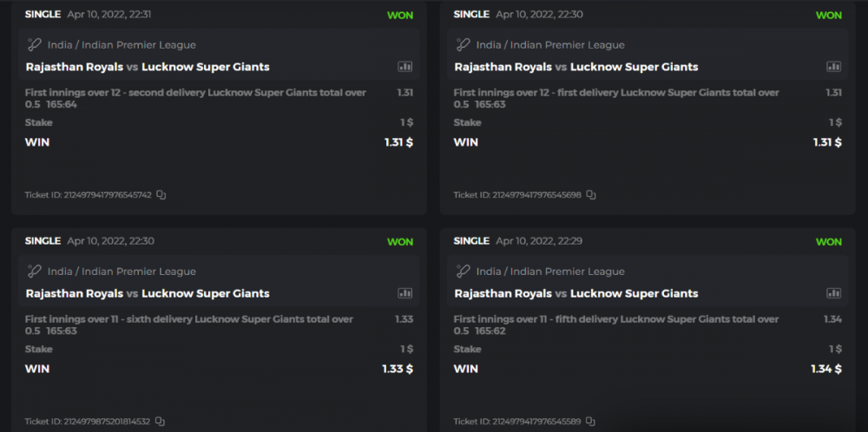Open statistics icon on the second delivery ticket
Image resolution: width=868 pixels, height=432 pixels.
point(404,67)
